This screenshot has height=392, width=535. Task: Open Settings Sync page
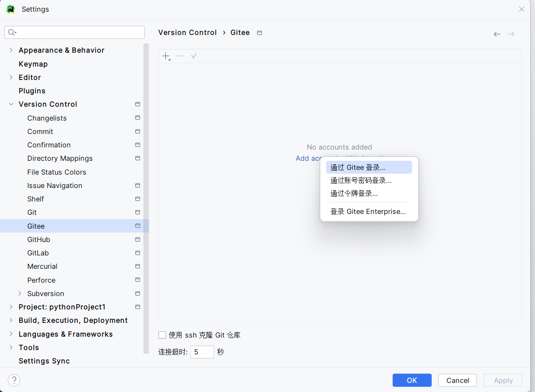point(44,361)
